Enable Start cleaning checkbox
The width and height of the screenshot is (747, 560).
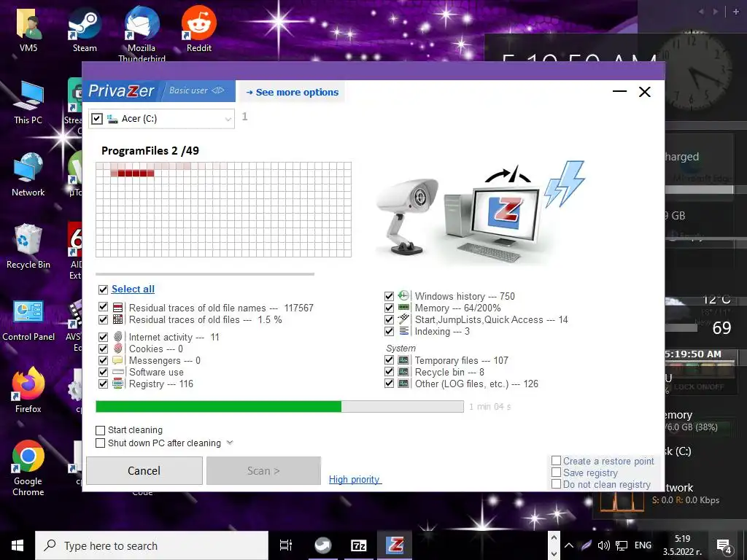coord(100,430)
